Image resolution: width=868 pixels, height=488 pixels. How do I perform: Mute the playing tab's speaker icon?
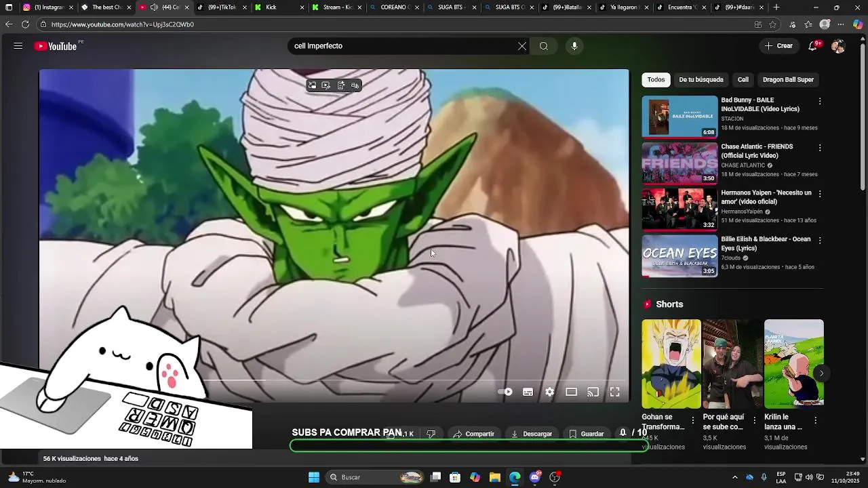pyautogui.click(x=155, y=7)
